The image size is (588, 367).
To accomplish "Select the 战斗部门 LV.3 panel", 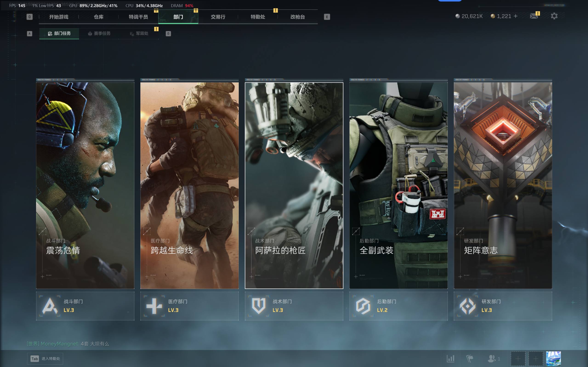I will point(85,306).
